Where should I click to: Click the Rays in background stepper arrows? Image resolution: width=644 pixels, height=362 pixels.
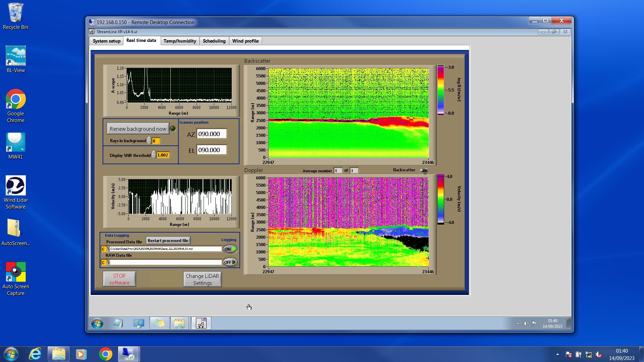tap(149, 141)
